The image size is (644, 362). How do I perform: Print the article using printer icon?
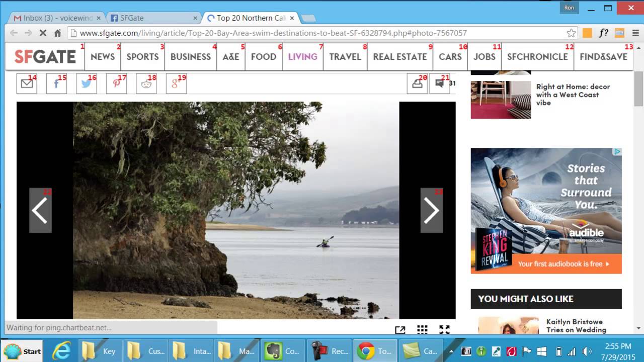point(417,83)
